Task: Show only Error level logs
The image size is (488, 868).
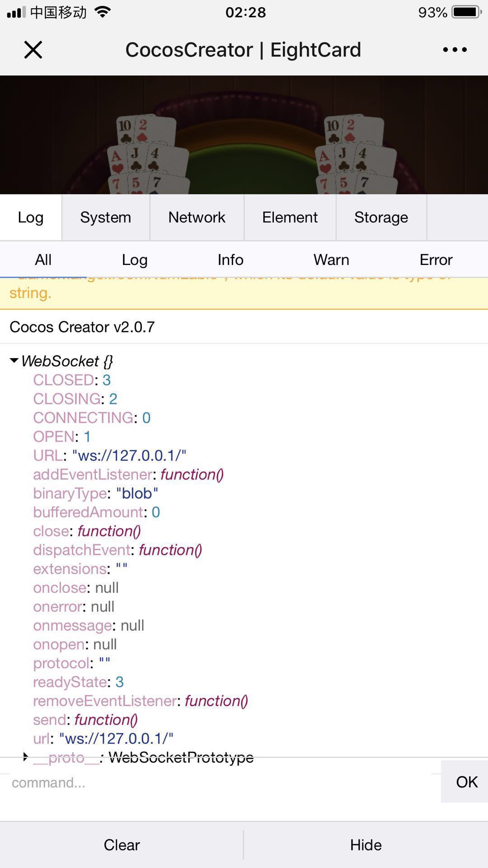Action: click(436, 260)
